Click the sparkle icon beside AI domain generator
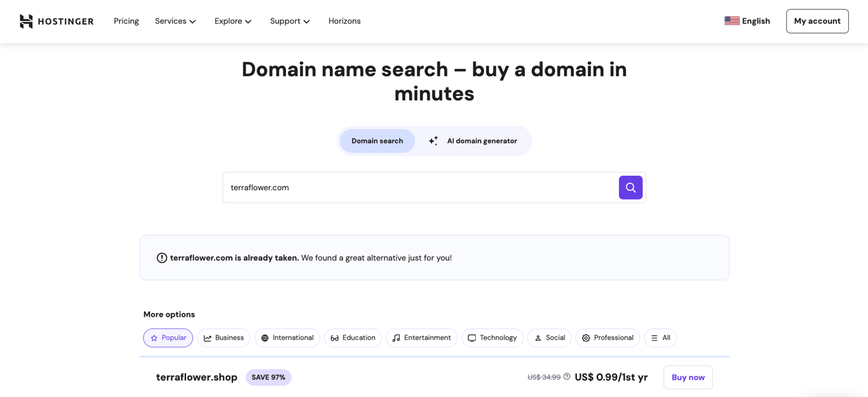 433,141
